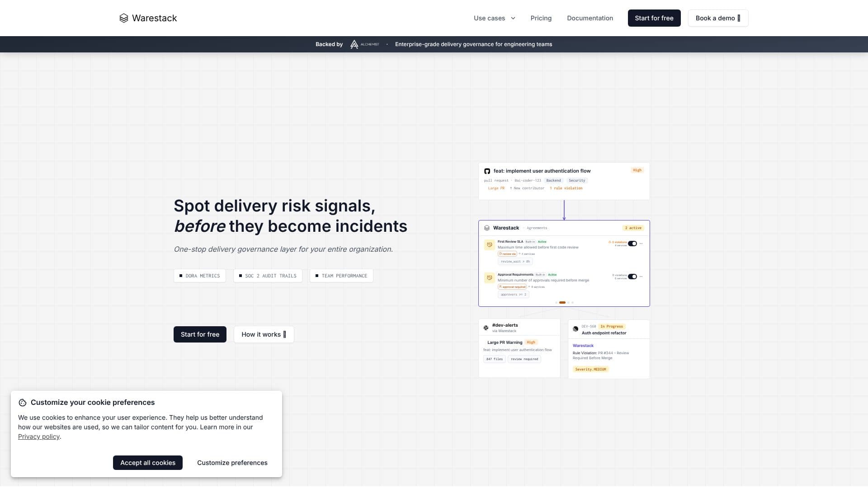Image resolution: width=868 pixels, height=488 pixels.
Task: Click the Linear icon beside DEV-560
Action: [576, 329]
